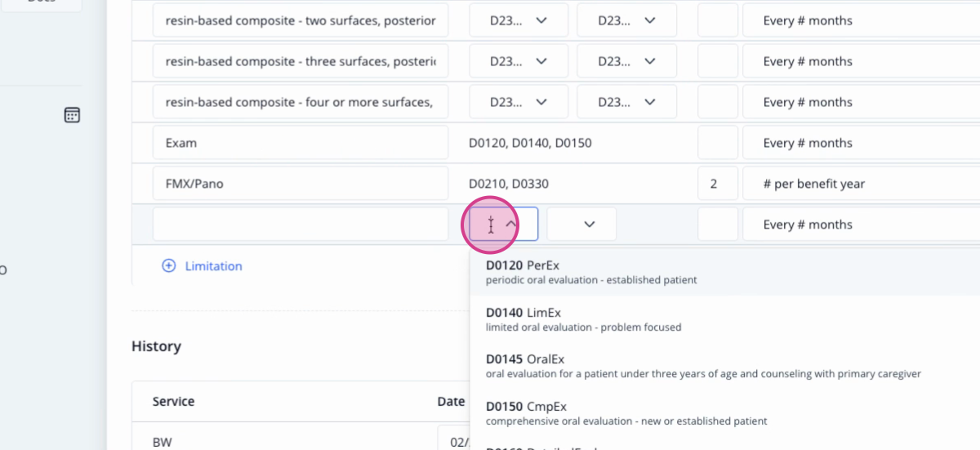Viewport: 980px width, 450px height.
Task: Open the second code dropdown in the blank row
Action: (581, 224)
